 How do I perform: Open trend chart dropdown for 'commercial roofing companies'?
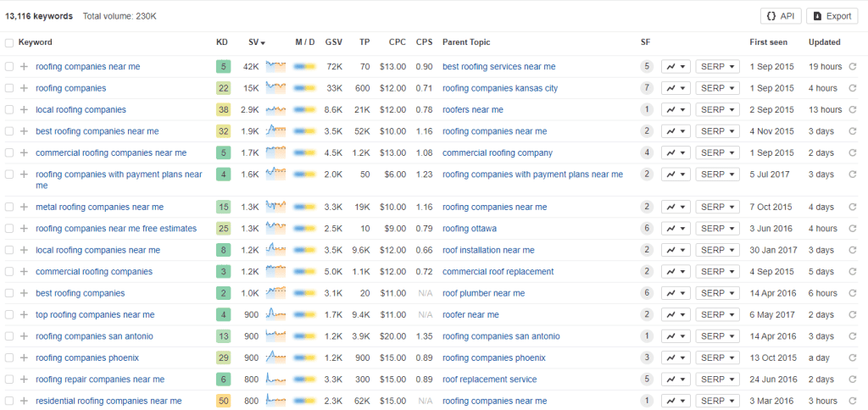[676, 272]
